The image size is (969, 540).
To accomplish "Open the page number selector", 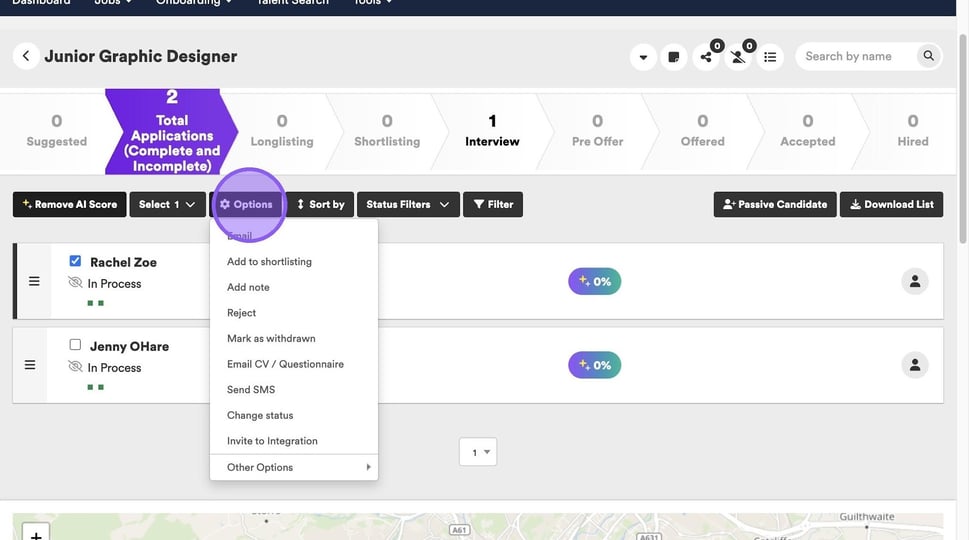I will (x=477, y=452).
